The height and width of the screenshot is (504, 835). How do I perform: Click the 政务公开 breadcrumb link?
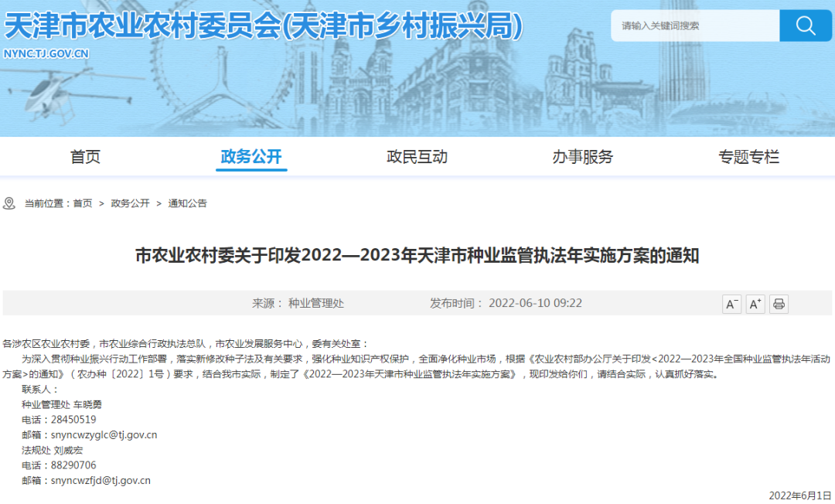[x=129, y=203]
